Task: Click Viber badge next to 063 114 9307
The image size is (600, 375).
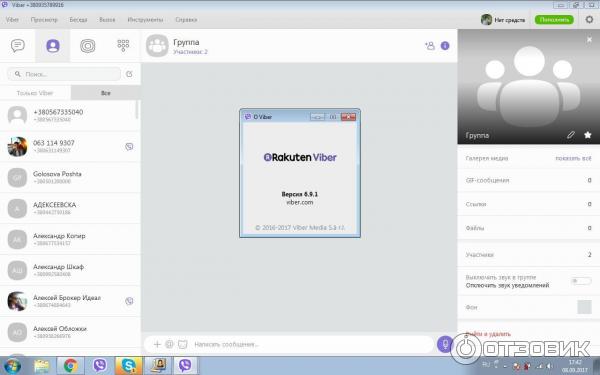Action: pyautogui.click(x=129, y=146)
